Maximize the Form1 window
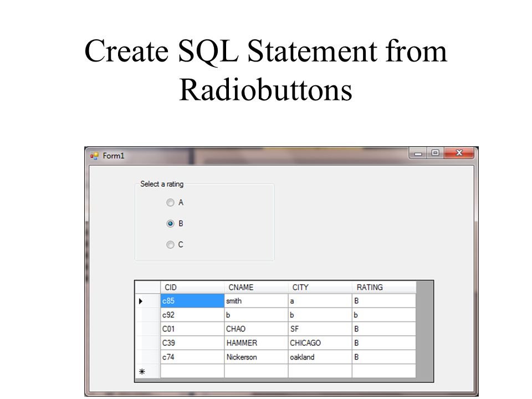 pyautogui.click(x=435, y=154)
